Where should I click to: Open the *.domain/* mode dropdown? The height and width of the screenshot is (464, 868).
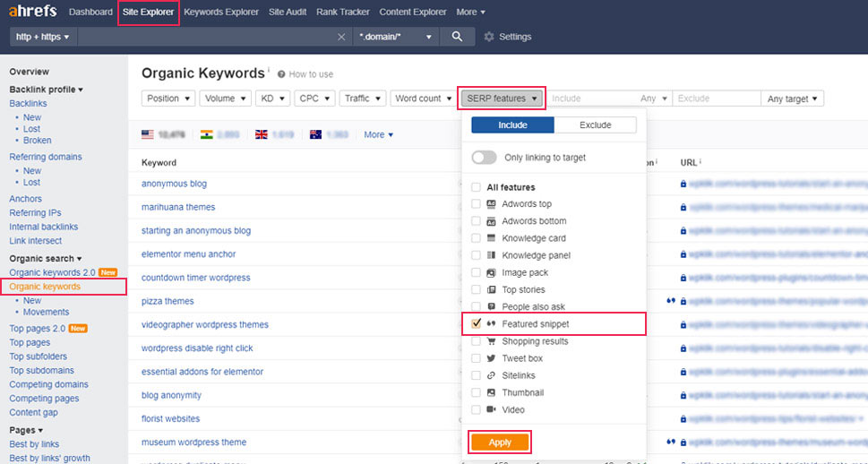[x=396, y=37]
